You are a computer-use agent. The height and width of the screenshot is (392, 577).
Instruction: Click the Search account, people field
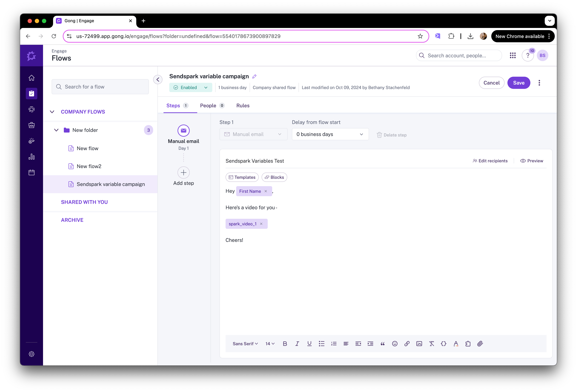point(459,56)
